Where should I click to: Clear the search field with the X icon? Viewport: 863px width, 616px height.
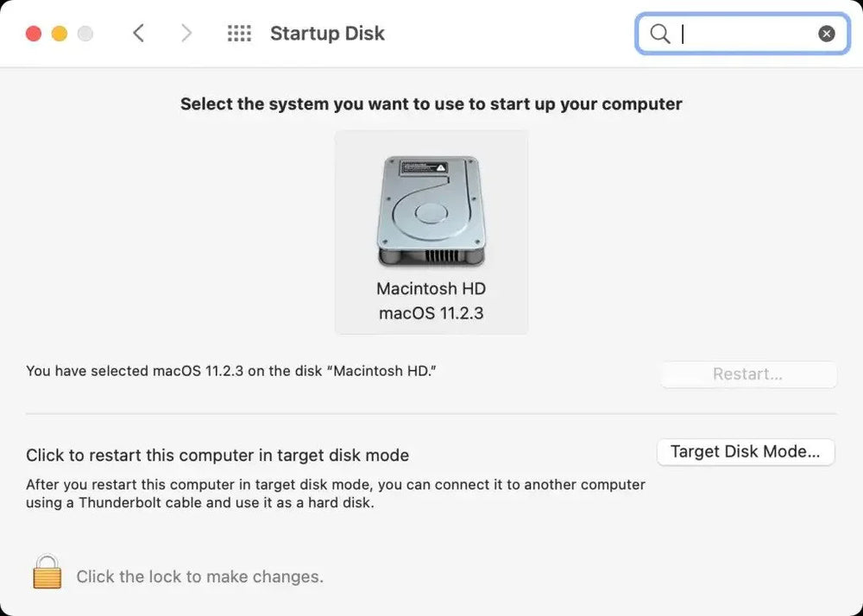(x=827, y=34)
